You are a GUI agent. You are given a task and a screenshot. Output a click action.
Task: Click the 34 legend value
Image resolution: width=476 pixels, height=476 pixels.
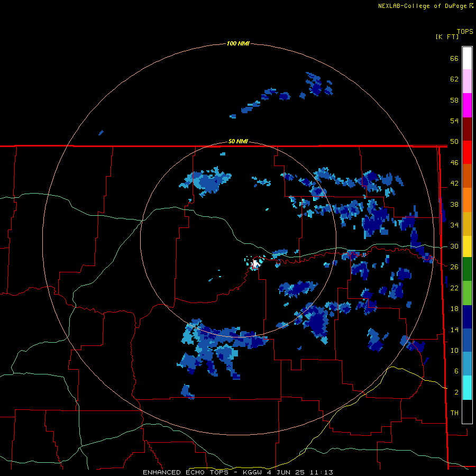click(x=454, y=225)
